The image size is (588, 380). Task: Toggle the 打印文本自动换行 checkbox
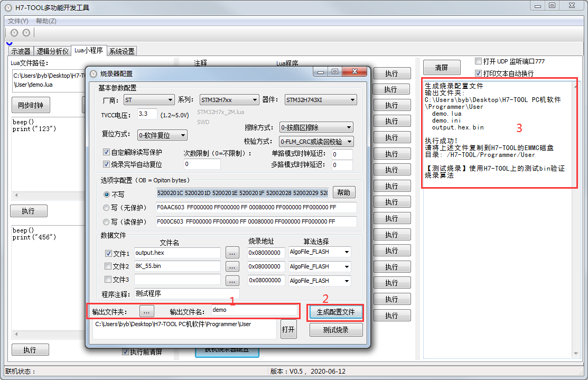[x=478, y=73]
